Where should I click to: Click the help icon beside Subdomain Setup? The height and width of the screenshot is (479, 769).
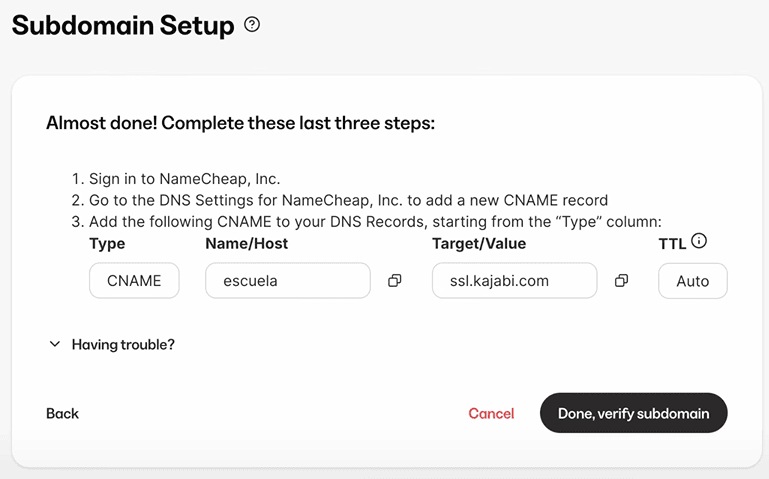click(x=252, y=25)
